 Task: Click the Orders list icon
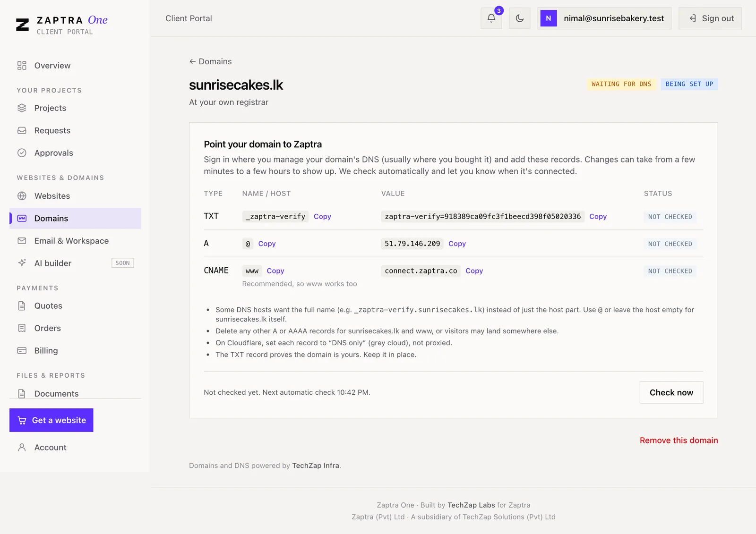[x=22, y=328]
